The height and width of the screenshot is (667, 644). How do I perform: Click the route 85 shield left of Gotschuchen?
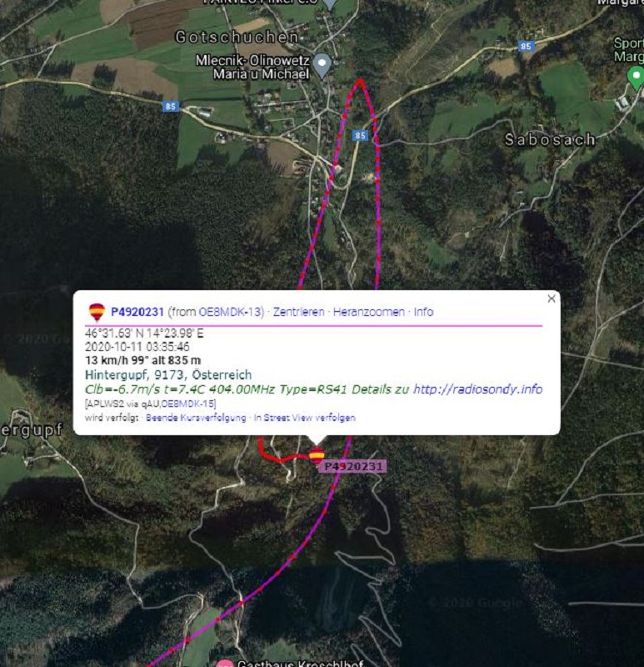[170, 107]
